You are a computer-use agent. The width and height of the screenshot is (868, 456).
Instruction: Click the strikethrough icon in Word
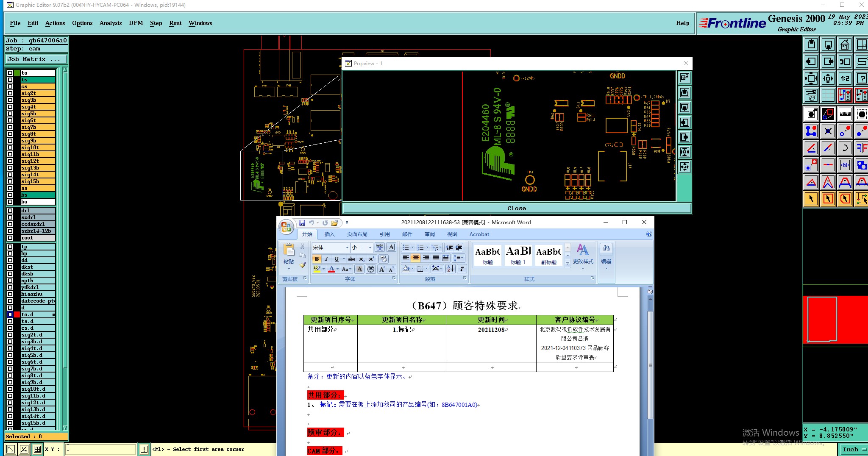click(352, 259)
